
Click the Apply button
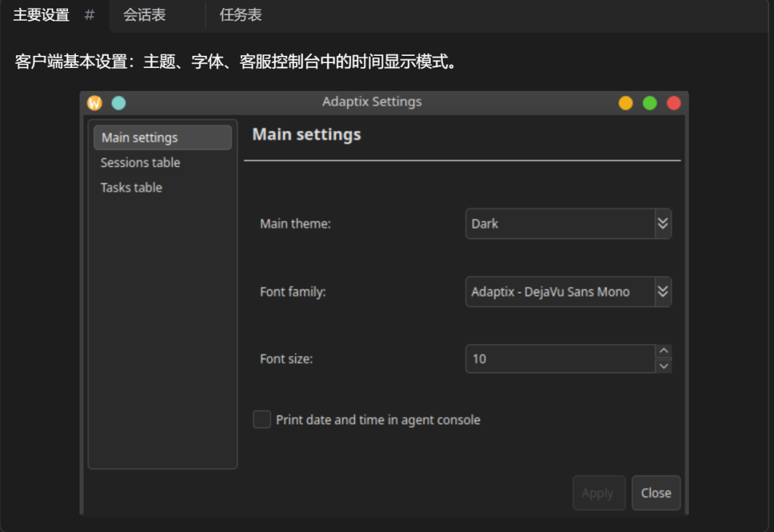click(598, 493)
